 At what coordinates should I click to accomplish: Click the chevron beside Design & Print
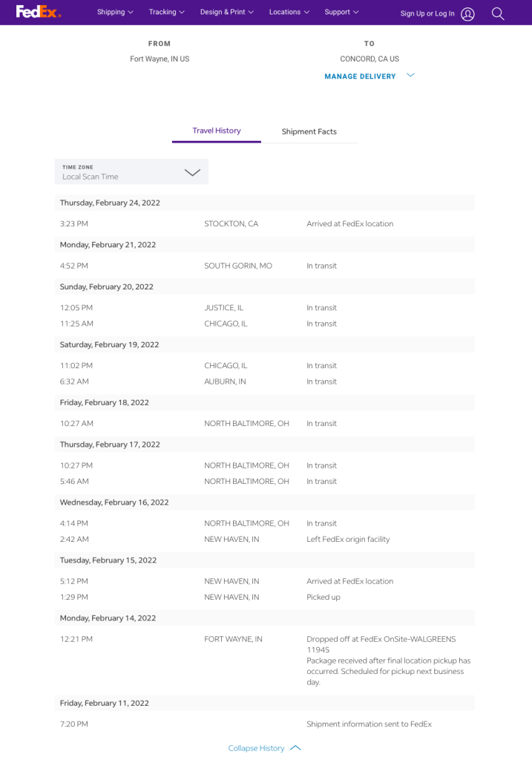click(x=251, y=13)
